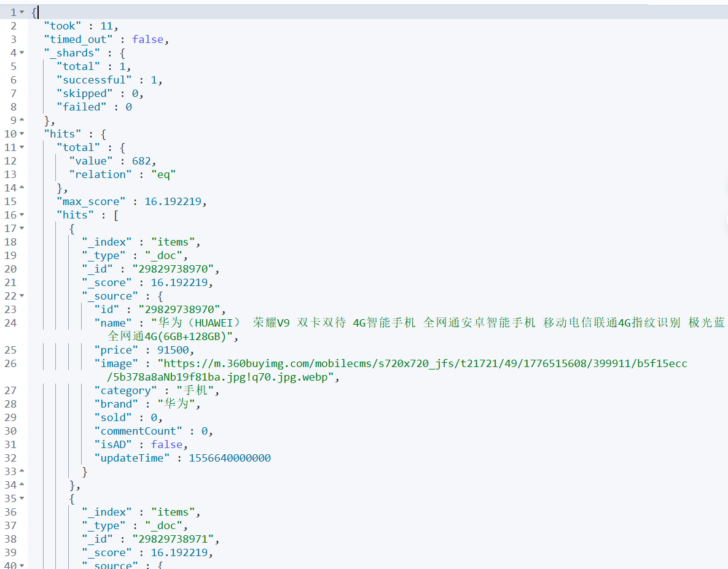Viewport: 728px width, 569px height.
Task: Collapse the second "_source" object on line 40
Action: coord(23,565)
